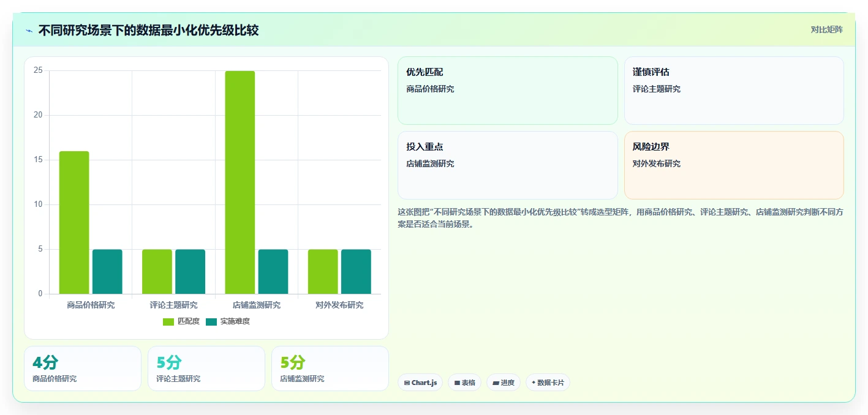Click the y-axis value 15
Image resolution: width=868 pixels, height=415 pixels.
tap(38, 160)
